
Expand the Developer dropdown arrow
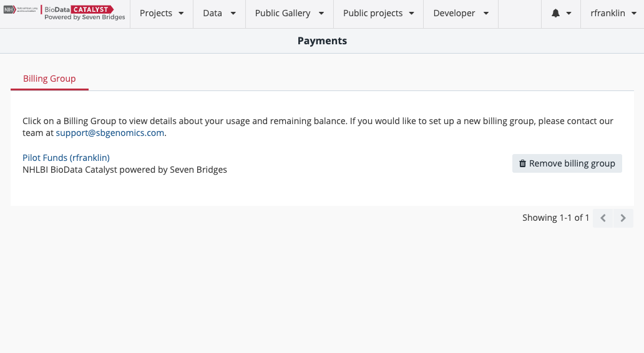(x=486, y=13)
